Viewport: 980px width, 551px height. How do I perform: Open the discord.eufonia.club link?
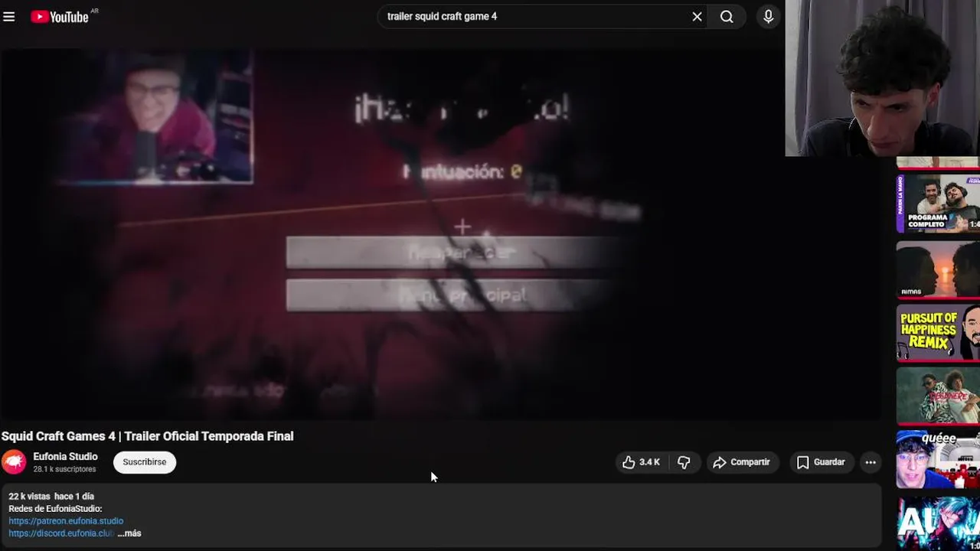(61, 533)
